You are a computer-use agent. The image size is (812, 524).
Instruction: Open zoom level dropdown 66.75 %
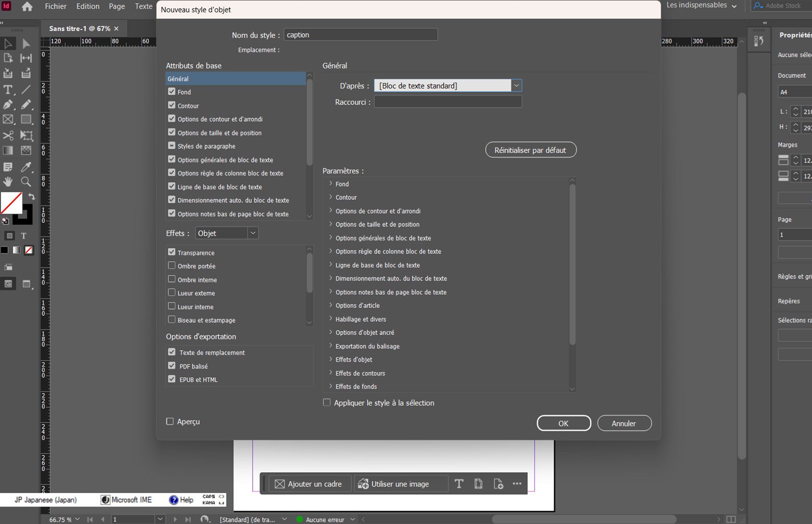[x=77, y=519]
